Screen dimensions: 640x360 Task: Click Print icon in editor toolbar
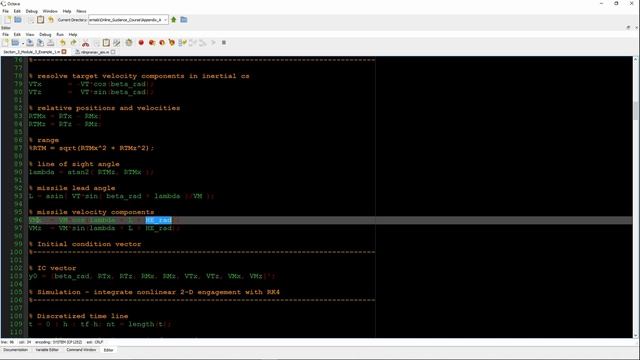click(x=50, y=42)
